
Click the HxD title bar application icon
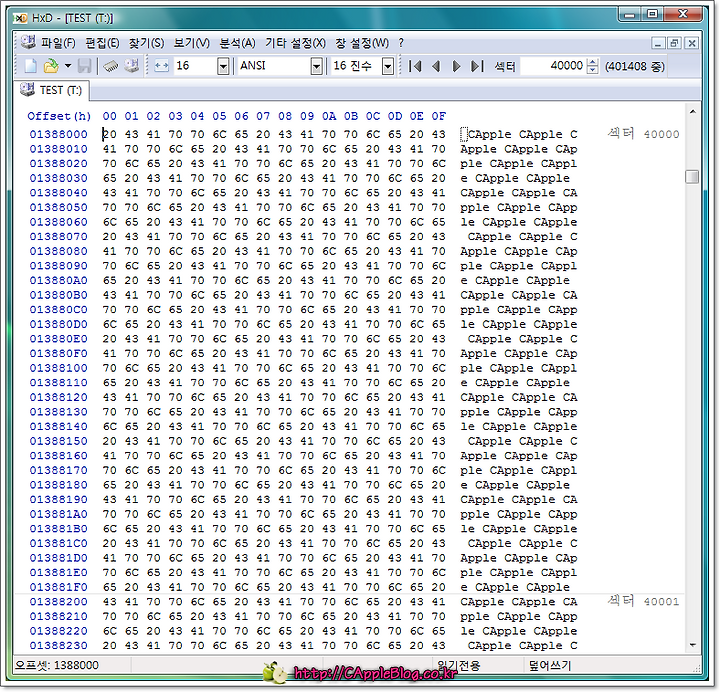[20, 18]
